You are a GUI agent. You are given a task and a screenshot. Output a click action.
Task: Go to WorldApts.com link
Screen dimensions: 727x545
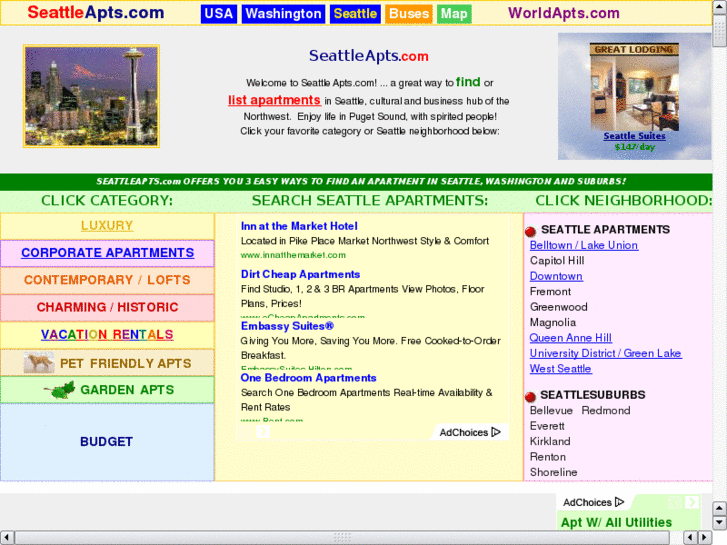coord(564,13)
